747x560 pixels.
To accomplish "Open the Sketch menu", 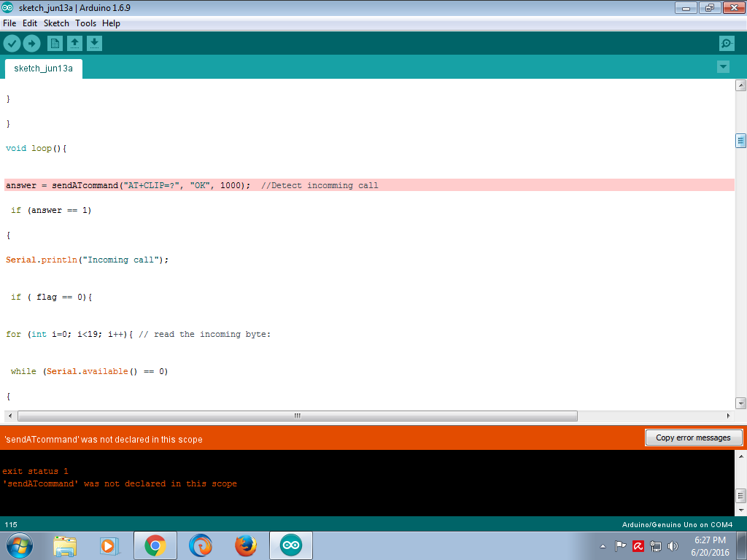I will pyautogui.click(x=56, y=23).
